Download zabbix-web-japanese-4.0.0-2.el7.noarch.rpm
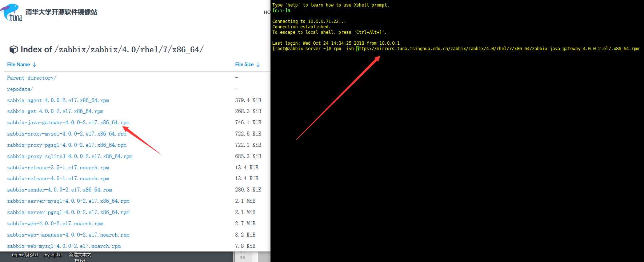The height and width of the screenshot is (262, 644). (x=68, y=235)
